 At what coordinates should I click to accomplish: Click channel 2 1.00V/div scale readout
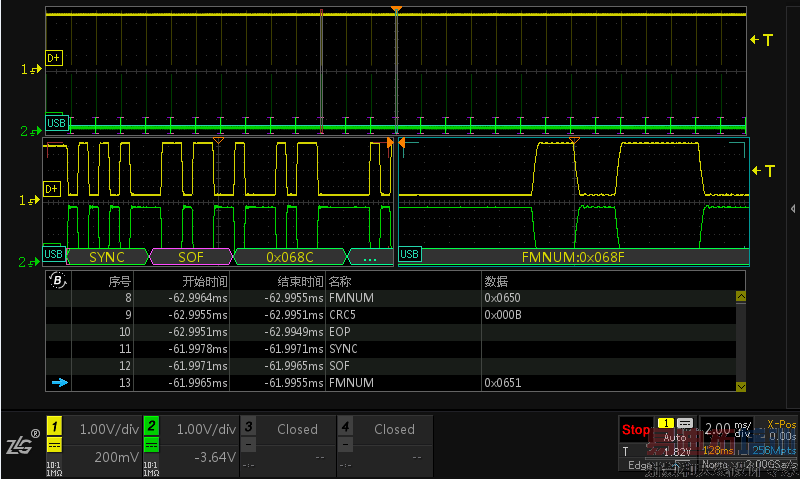pyautogui.click(x=206, y=430)
